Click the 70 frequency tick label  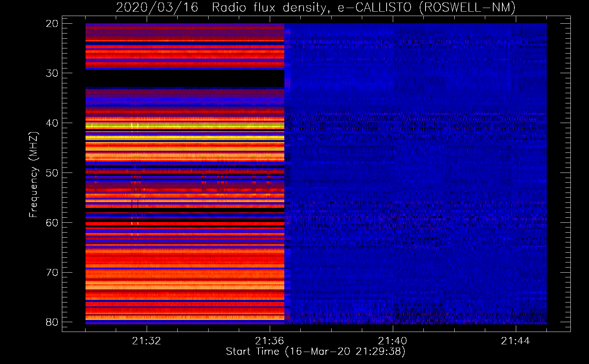(x=52, y=273)
